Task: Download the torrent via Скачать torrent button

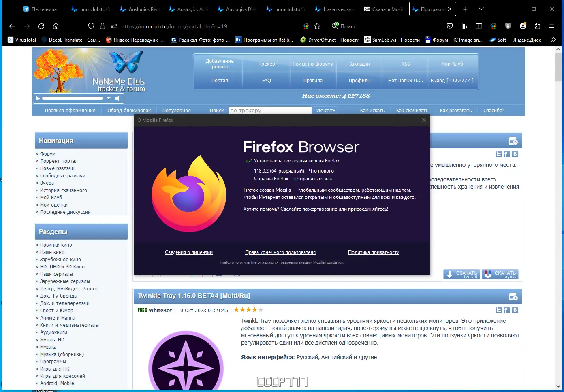Action: click(461, 274)
